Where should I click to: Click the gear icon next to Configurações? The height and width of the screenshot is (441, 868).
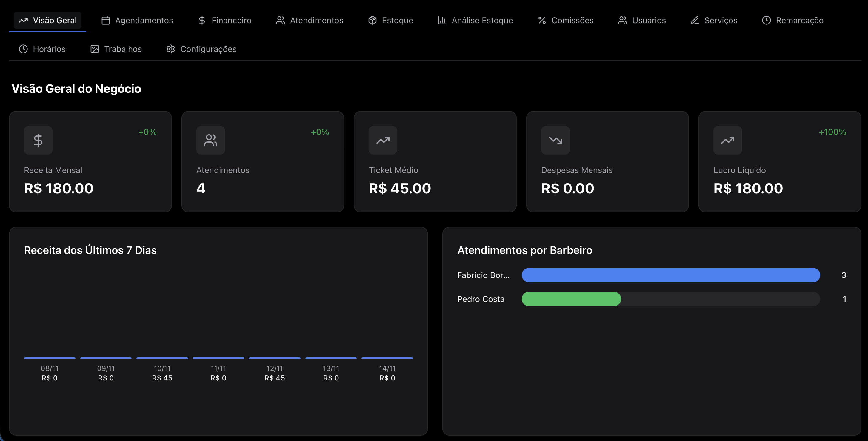coord(171,49)
